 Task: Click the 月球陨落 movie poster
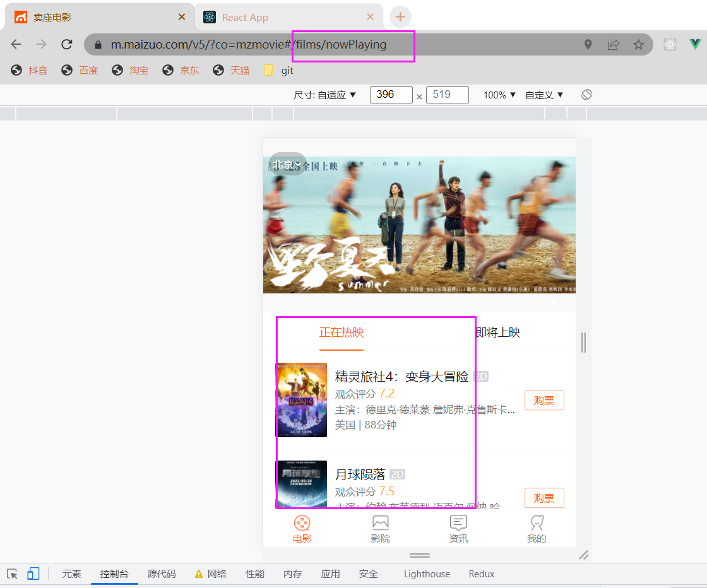[301, 485]
